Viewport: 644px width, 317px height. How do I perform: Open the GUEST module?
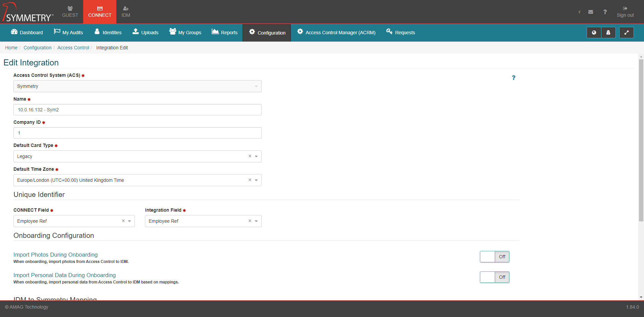pyautogui.click(x=70, y=12)
